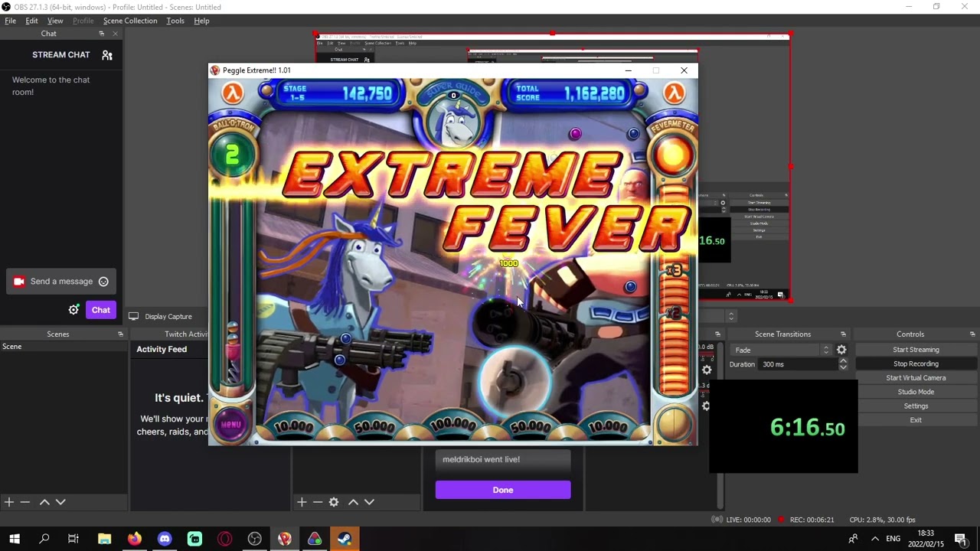Open the taskbar clock and calendar
Viewport: 980px width, 551px height.
click(x=926, y=539)
